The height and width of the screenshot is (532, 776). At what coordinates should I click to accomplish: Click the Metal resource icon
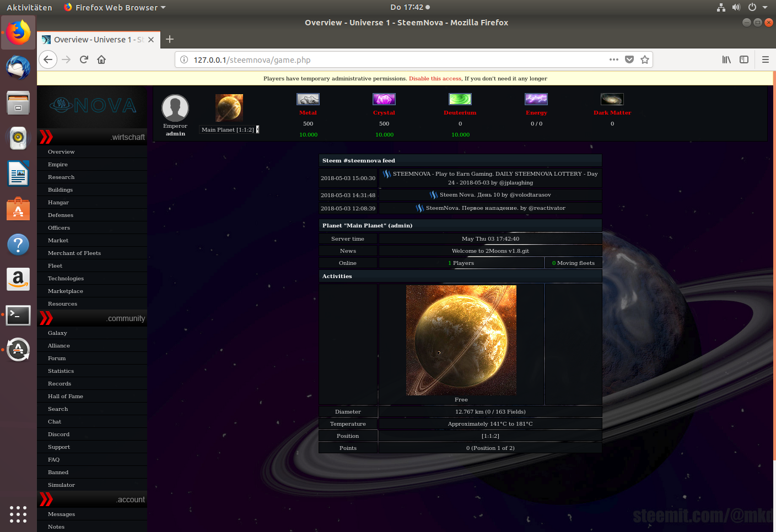tap(308, 99)
